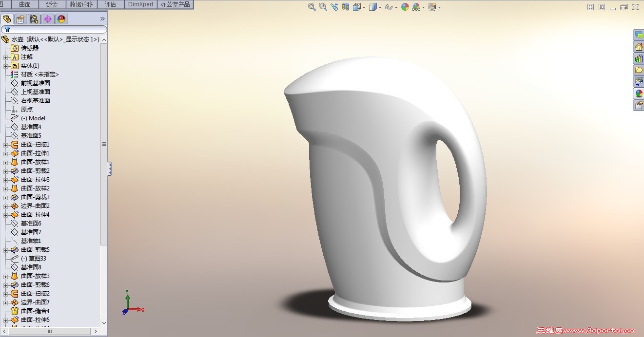Collapse the panel with the side splitter handle

(x=110, y=169)
